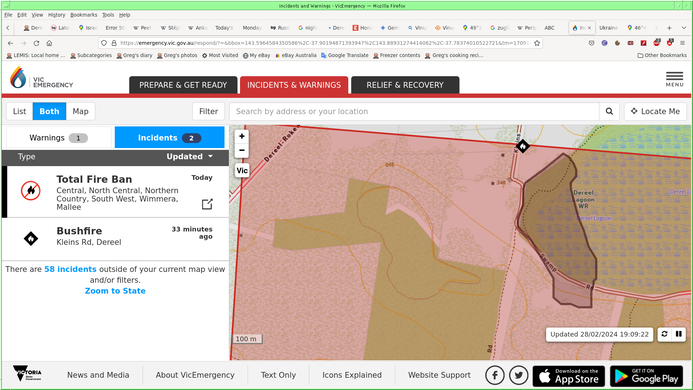Image resolution: width=693 pixels, height=390 pixels.
Task: Open the Google Translate bookmark
Action: click(x=345, y=55)
